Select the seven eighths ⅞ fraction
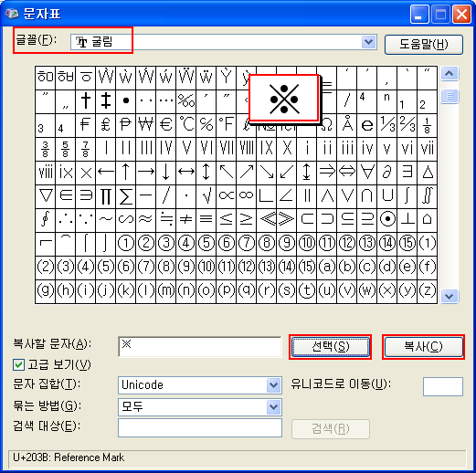 pos(86,149)
